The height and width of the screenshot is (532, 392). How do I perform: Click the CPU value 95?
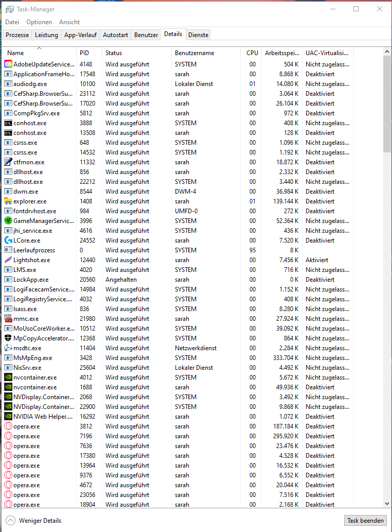tap(253, 250)
